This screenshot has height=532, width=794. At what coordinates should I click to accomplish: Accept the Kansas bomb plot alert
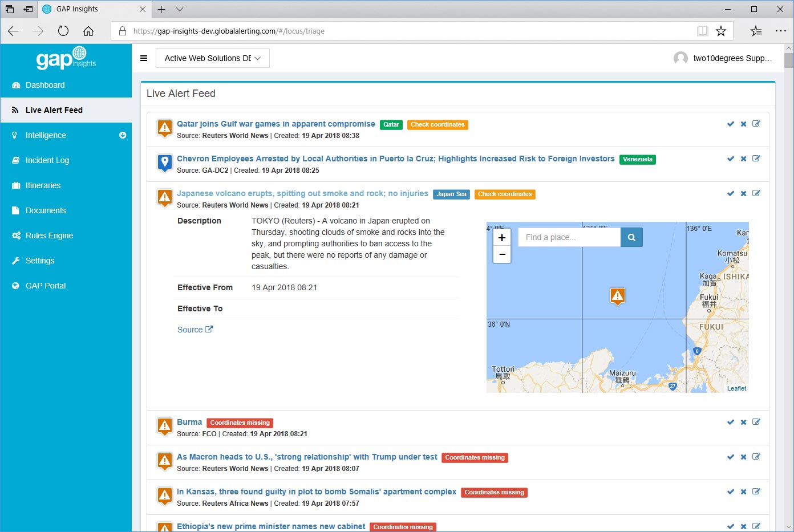[x=731, y=492]
